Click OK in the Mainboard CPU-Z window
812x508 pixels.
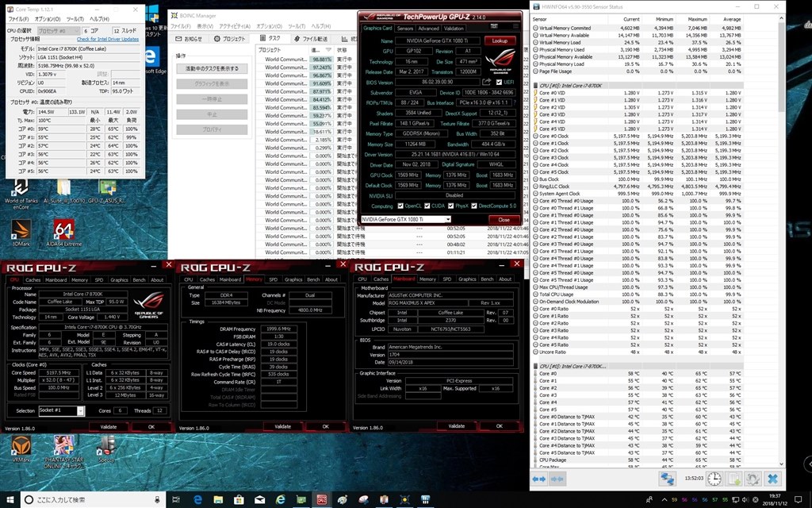click(500, 425)
